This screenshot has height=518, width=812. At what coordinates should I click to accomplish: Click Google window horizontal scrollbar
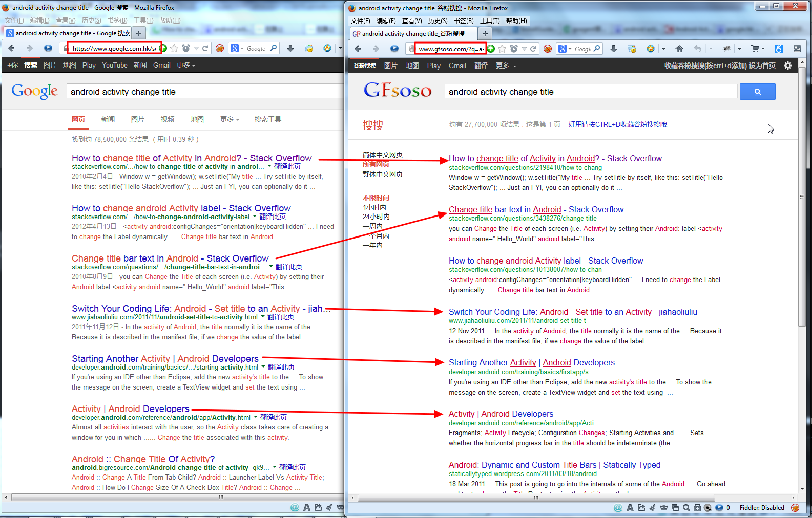click(x=177, y=497)
